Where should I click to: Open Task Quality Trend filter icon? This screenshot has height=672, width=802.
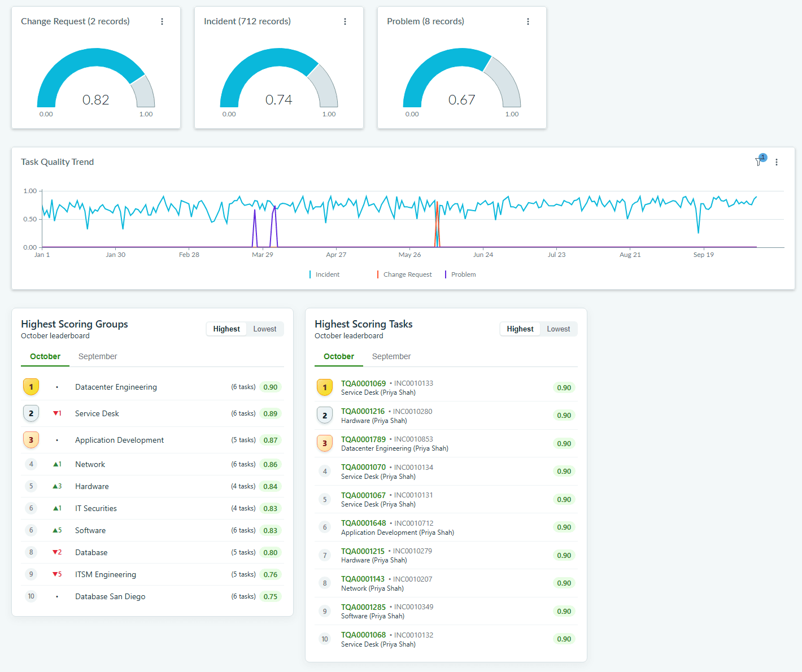coord(760,161)
